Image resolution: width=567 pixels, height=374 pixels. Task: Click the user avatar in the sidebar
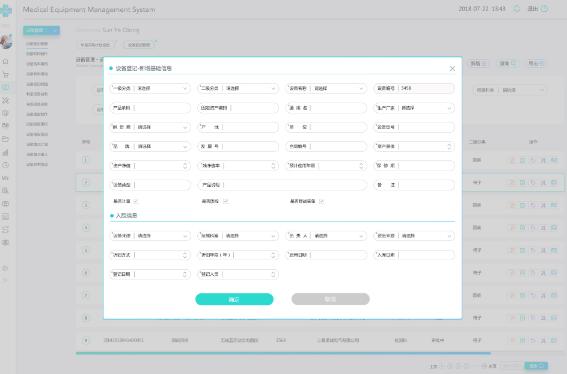7,42
